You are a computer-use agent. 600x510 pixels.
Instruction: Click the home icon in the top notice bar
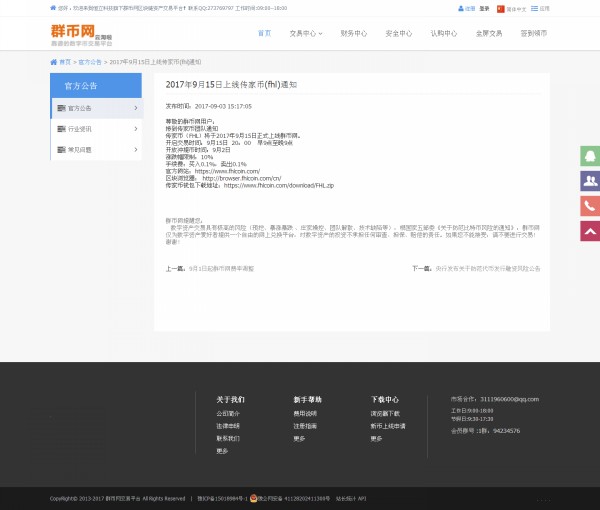click(x=53, y=8)
